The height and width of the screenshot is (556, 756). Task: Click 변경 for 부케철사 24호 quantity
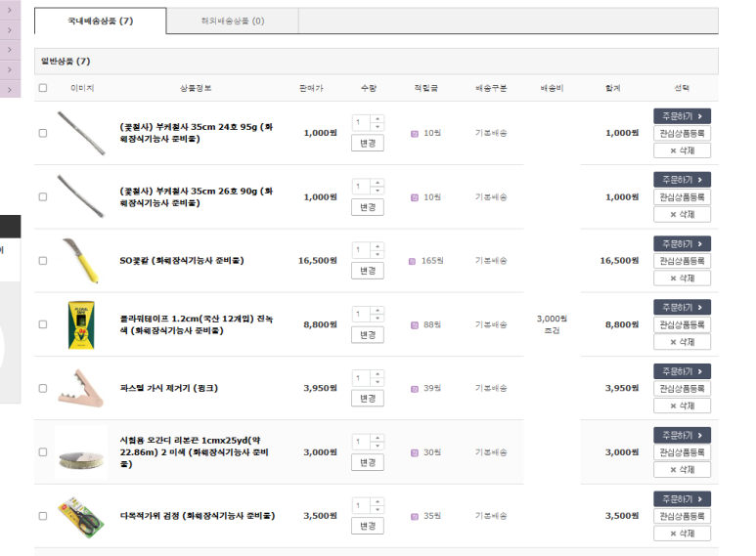tap(368, 143)
